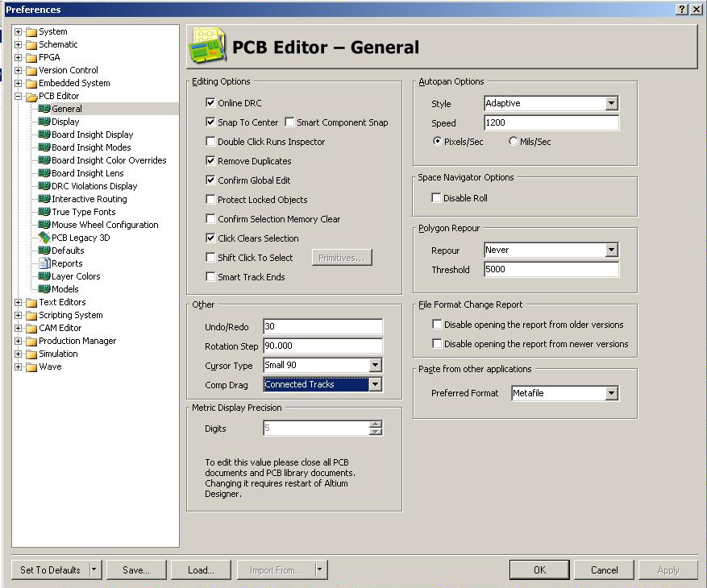Screen dimensions: 707x588
Task: Click the Reports document icon
Action: 44,263
